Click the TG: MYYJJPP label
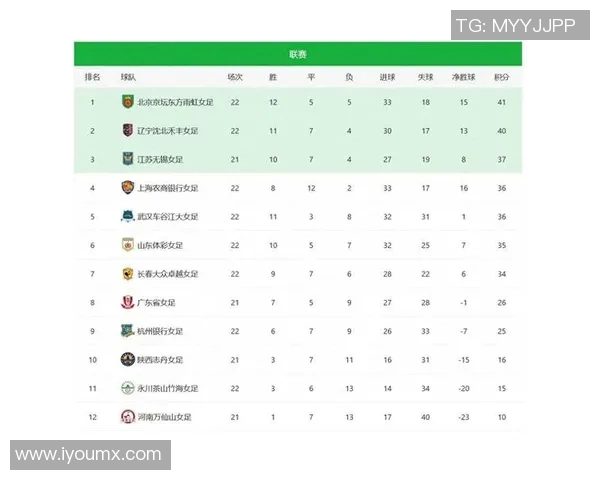Screen dimensions: 600x480 515,25
